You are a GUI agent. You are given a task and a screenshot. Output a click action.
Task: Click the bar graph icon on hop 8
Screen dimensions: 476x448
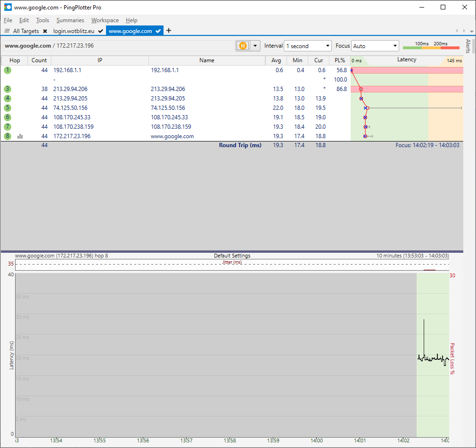20,136
